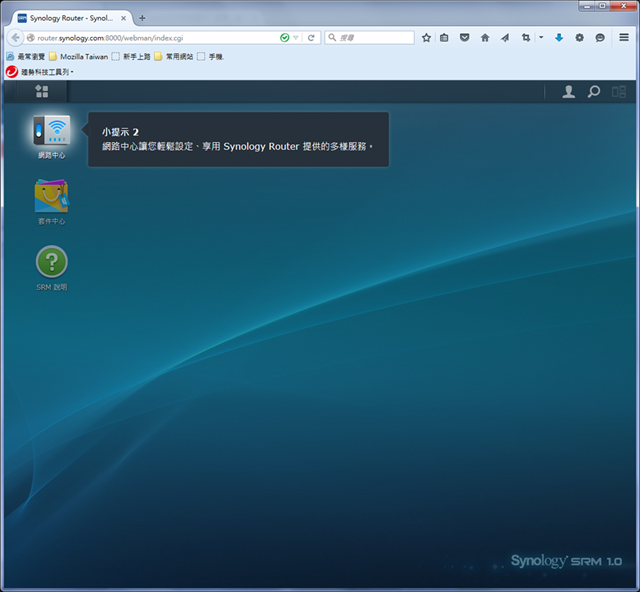
Task: Open the SRM search magnifier icon
Action: 594,91
